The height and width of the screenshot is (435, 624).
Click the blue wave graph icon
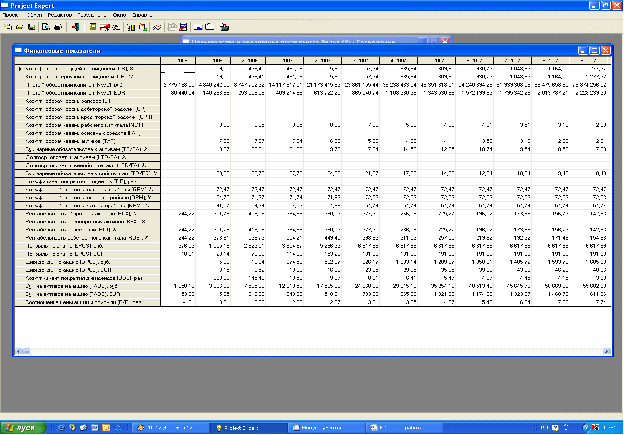157,27
